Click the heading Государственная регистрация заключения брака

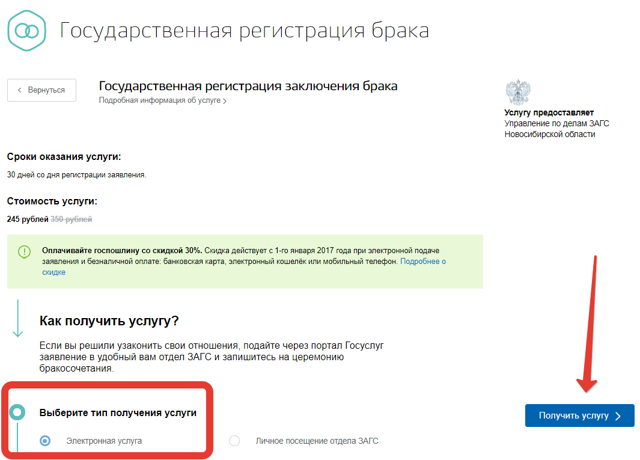click(248, 86)
